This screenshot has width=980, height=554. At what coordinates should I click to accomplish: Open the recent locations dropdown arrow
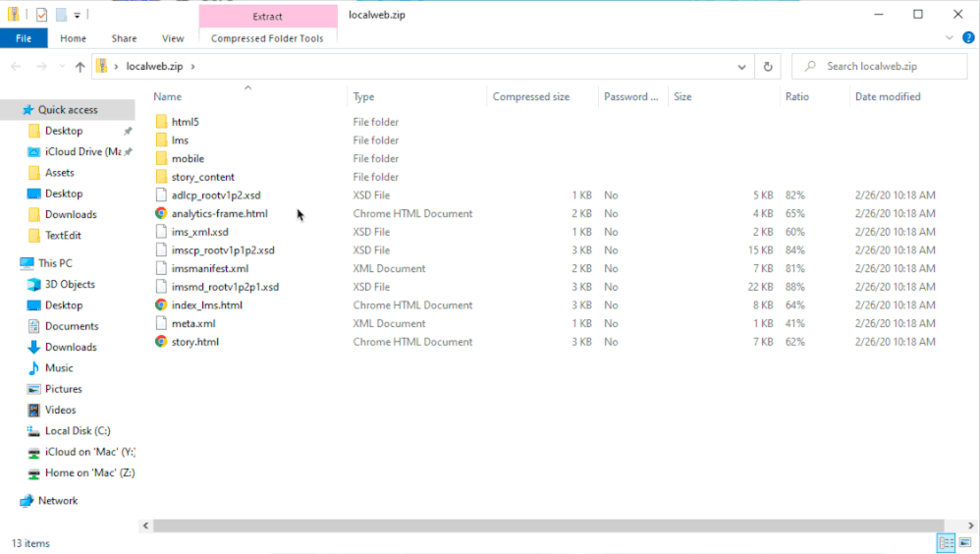coord(62,66)
